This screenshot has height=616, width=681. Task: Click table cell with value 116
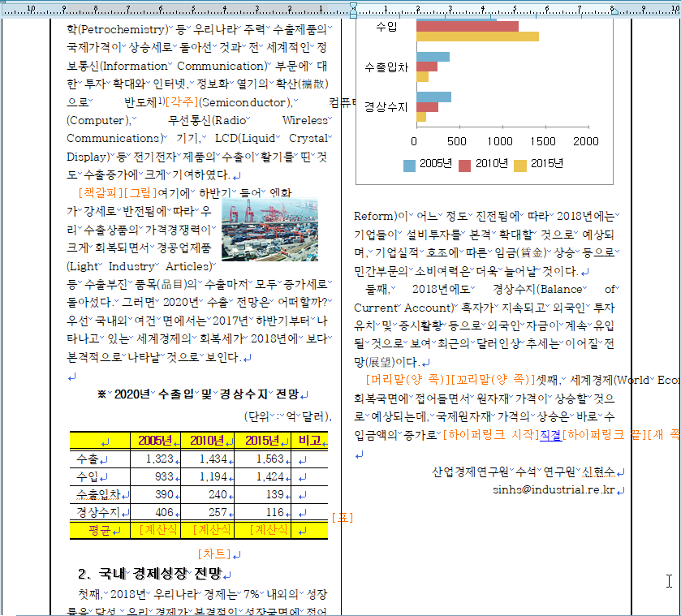pyautogui.click(x=262, y=512)
